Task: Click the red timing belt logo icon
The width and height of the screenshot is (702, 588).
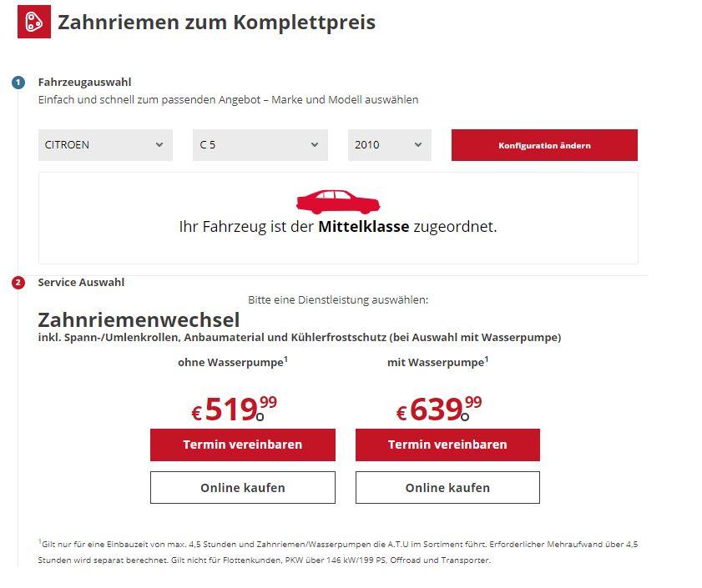Action: [34, 22]
